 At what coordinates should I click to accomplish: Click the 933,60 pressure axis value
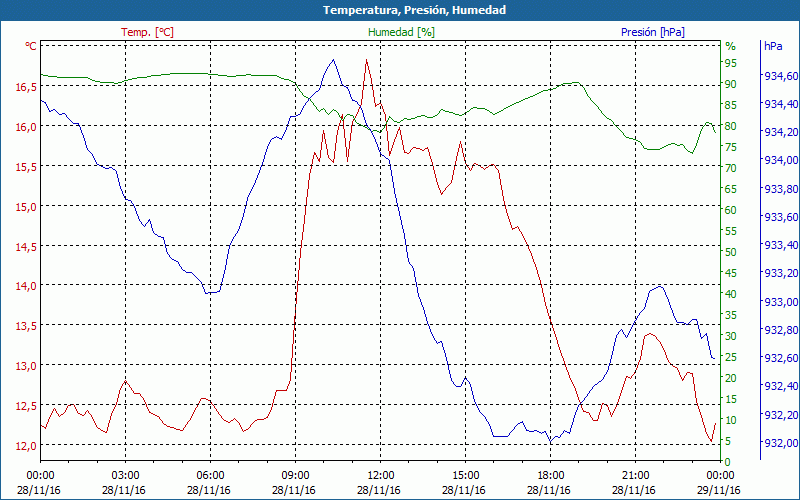(x=781, y=217)
